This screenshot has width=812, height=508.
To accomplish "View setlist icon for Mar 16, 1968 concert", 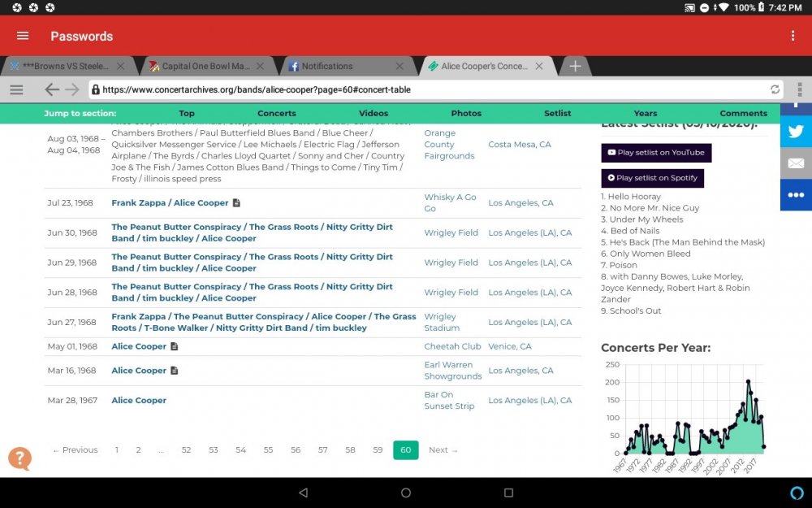I will tap(174, 371).
